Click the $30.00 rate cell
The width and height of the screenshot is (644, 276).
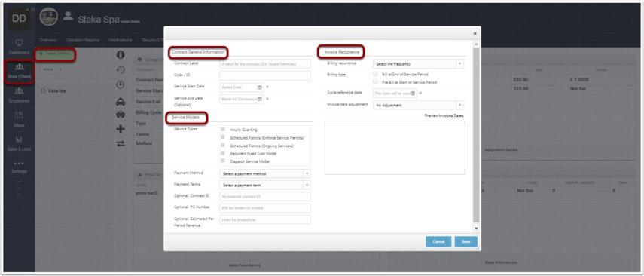tap(520, 80)
